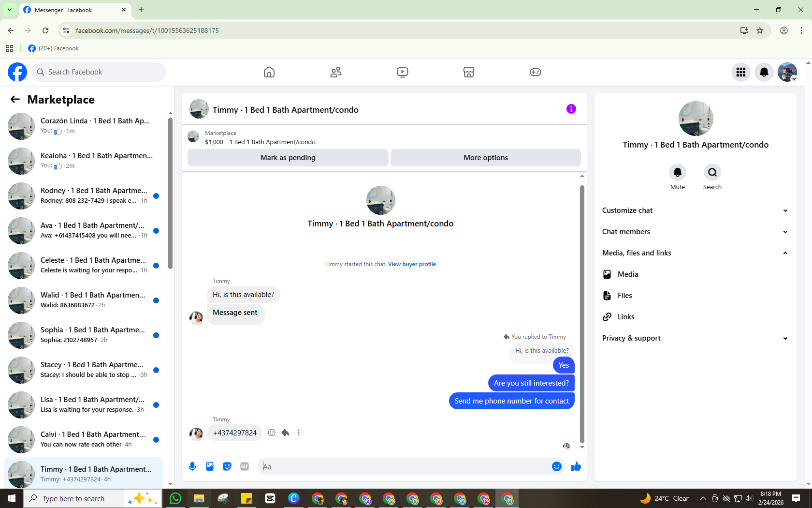The image size is (812, 508).
Task: Click the More options button
Action: pos(486,158)
